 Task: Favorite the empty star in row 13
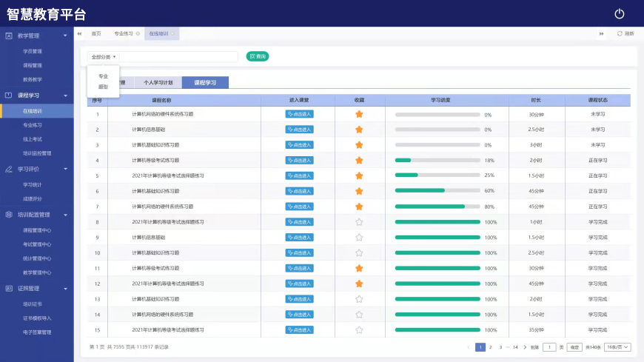coord(359,299)
